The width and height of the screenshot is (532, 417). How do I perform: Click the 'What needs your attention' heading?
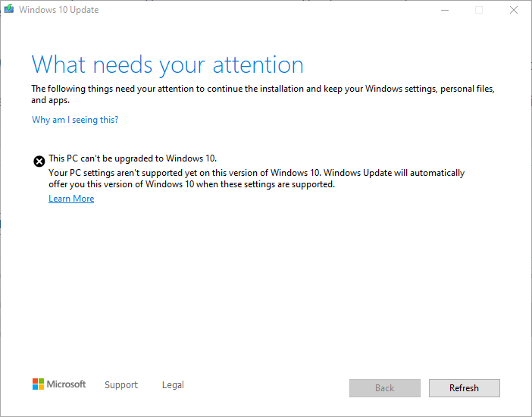(167, 64)
